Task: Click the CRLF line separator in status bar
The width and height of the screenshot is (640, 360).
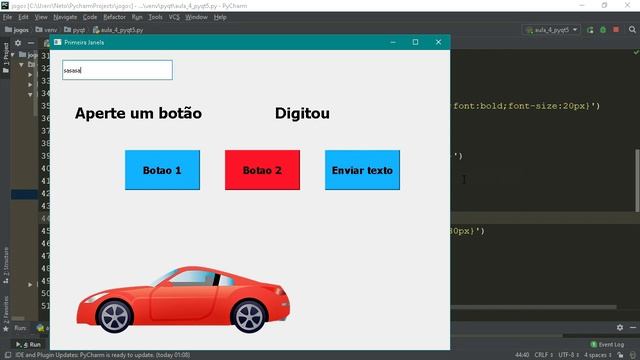Action: pos(544,355)
